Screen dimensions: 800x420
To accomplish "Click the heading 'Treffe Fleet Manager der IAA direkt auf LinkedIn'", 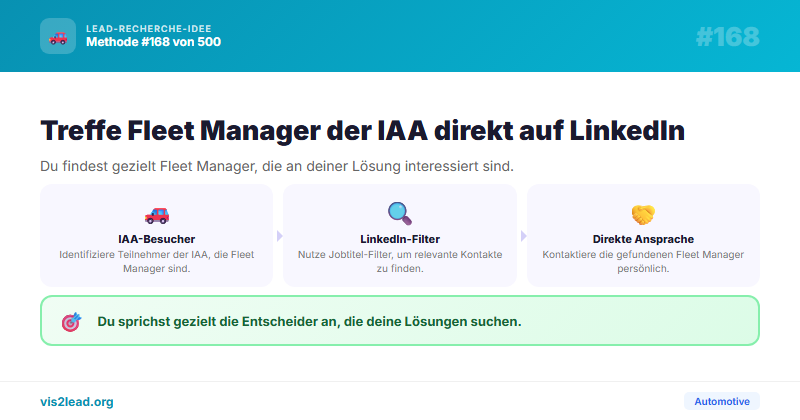I will point(362,131).
